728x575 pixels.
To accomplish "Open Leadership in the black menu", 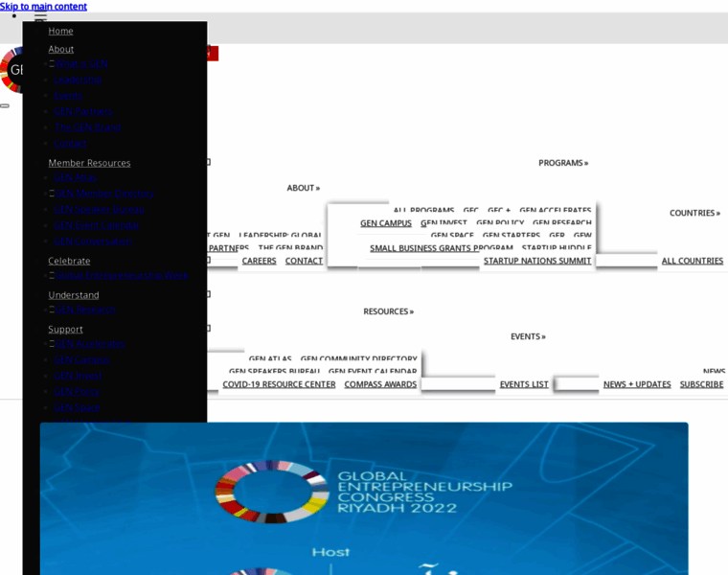I will [x=78, y=80].
